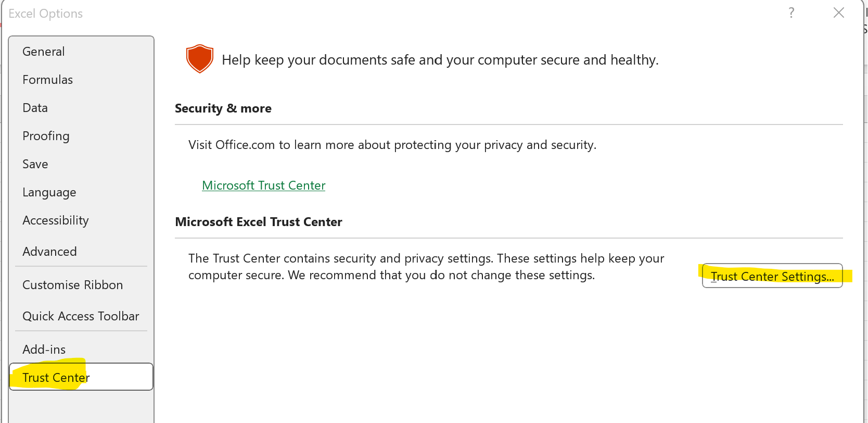The height and width of the screenshot is (423, 868).
Task: Select the Language category
Action: [49, 192]
